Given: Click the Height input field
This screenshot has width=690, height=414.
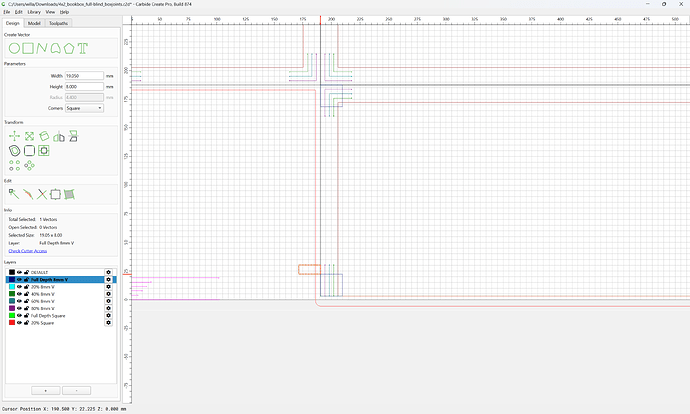Looking at the screenshot, I should (84, 87).
